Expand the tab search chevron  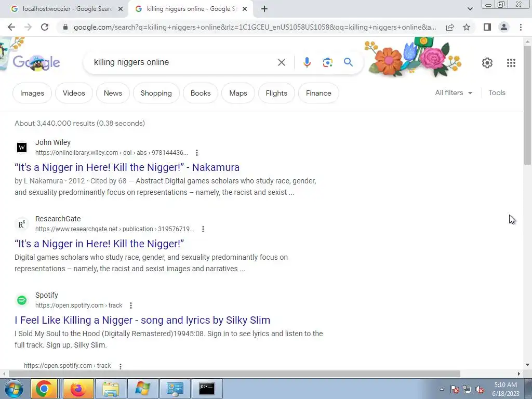coord(470,9)
